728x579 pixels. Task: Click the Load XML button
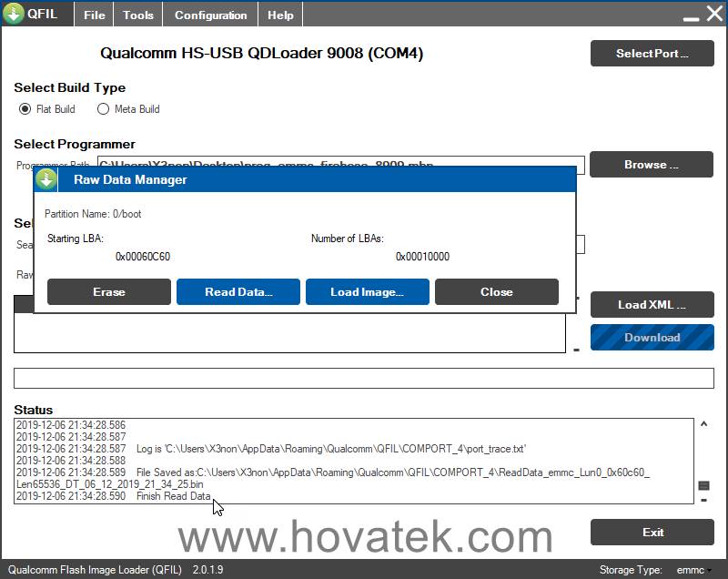click(652, 305)
